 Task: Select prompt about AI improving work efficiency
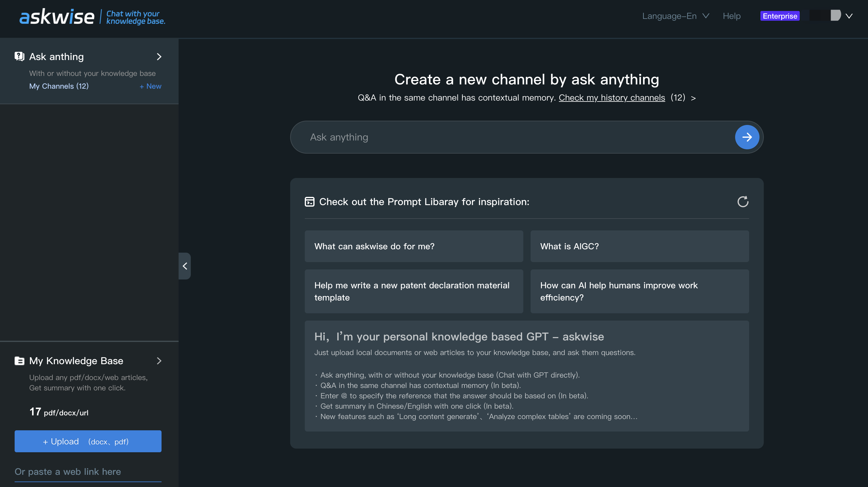pos(639,291)
